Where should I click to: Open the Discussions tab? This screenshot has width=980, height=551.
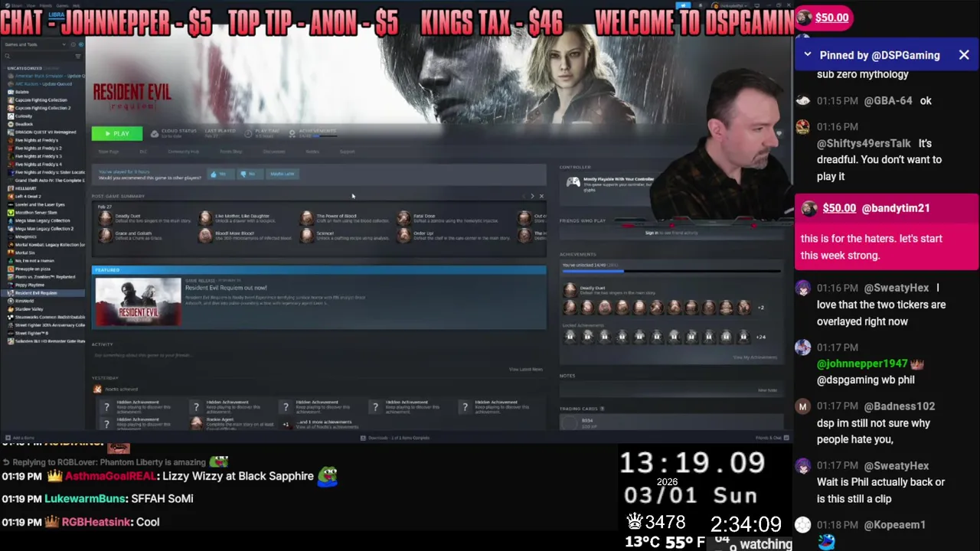click(x=274, y=152)
